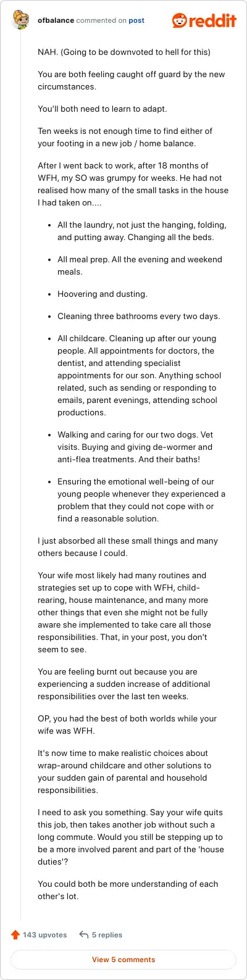The image size is (247, 980).
Task: Select the 143 upvotes count
Action: (x=44, y=935)
